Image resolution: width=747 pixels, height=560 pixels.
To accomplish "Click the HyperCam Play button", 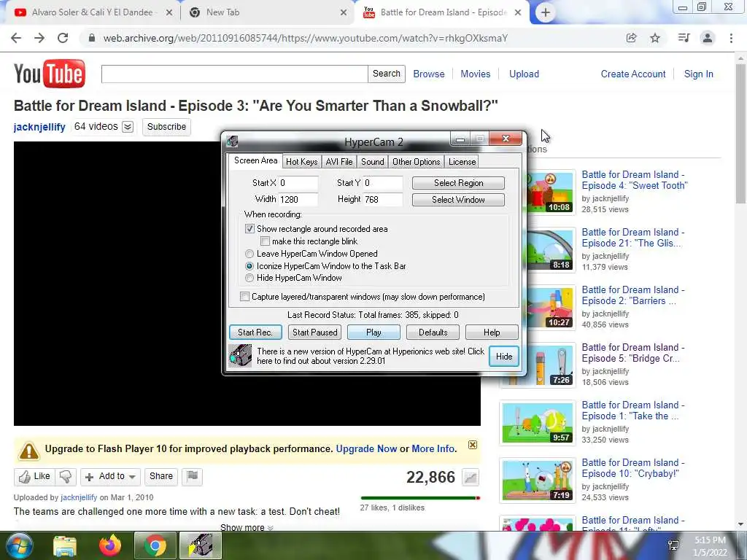I will pyautogui.click(x=373, y=332).
